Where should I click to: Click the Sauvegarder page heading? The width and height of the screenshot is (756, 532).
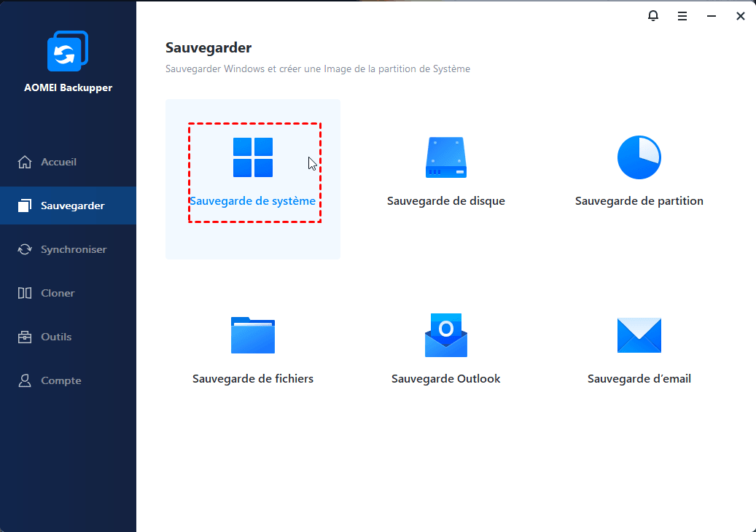point(209,47)
